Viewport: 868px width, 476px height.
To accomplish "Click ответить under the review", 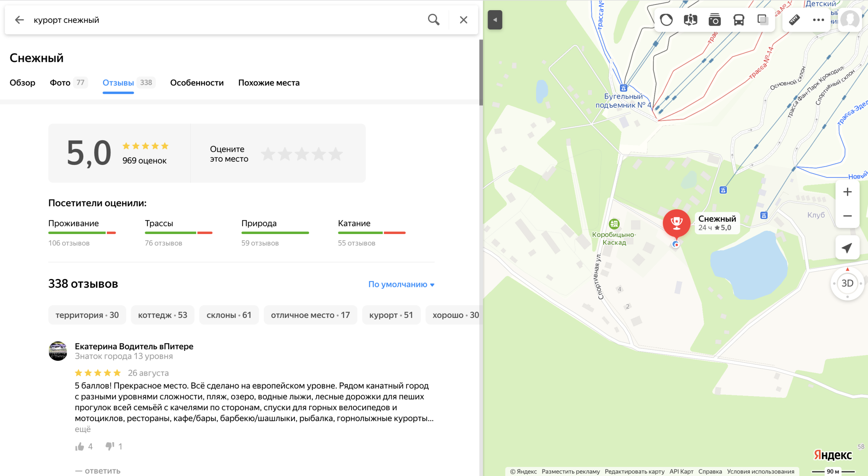I will pyautogui.click(x=102, y=471).
